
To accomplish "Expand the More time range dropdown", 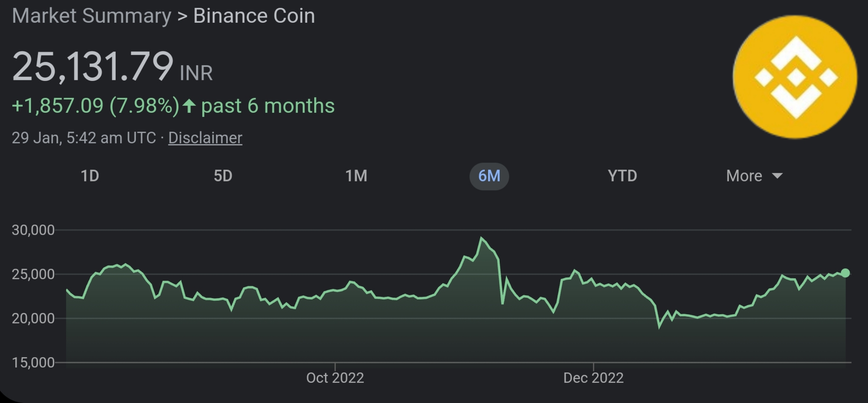I will 743,175.
